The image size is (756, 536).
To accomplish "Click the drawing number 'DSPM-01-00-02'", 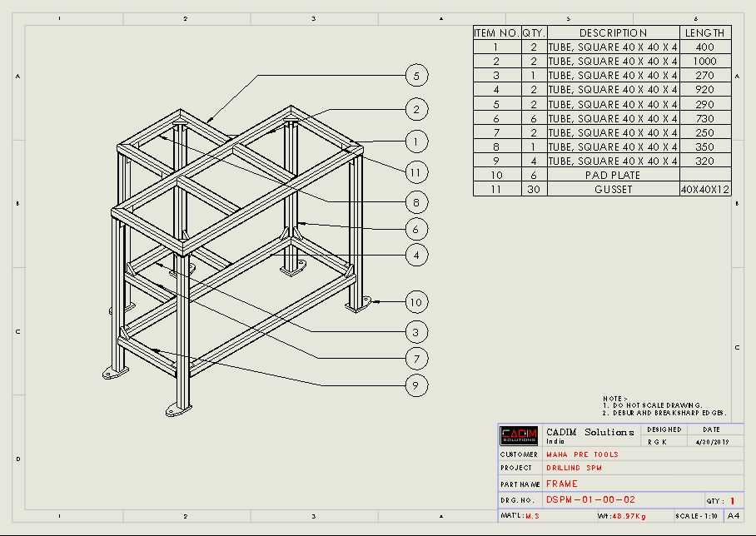I will [x=590, y=500].
